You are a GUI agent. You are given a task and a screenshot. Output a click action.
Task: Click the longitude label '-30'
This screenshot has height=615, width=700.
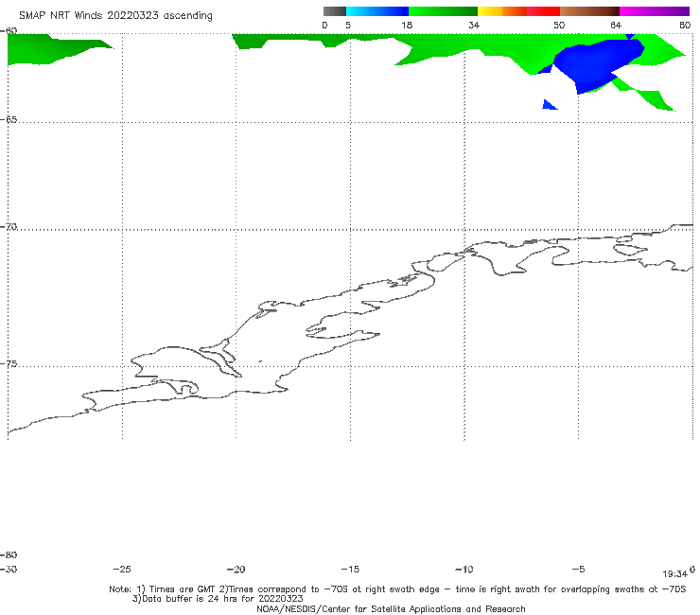[9, 570]
